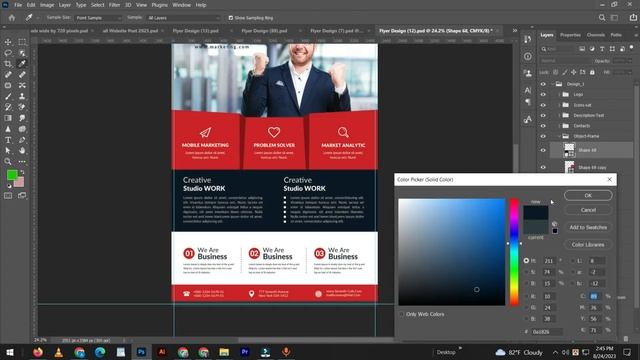Toggle visibility of Shape 68 copy layer
The height and width of the screenshot is (360, 640).
point(543,167)
